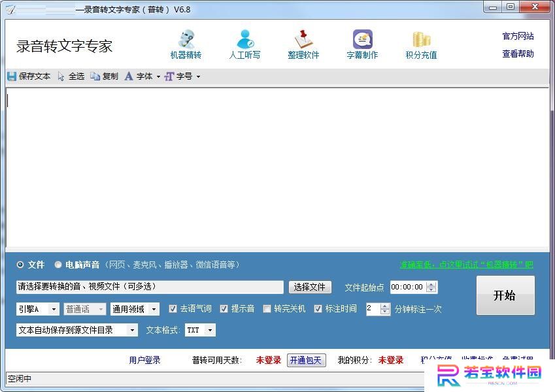This screenshot has width=555, height=392.
Task: Open the 官方网站 link
Action: tap(518, 36)
